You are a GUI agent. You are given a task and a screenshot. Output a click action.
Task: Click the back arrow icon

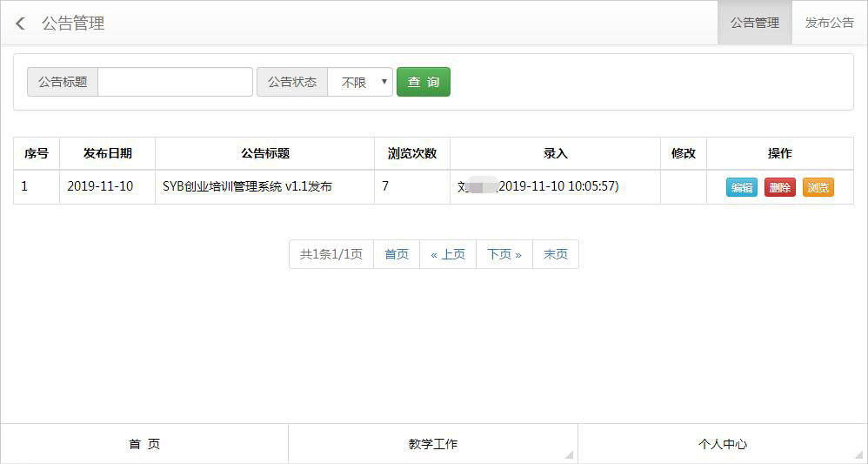(21, 24)
